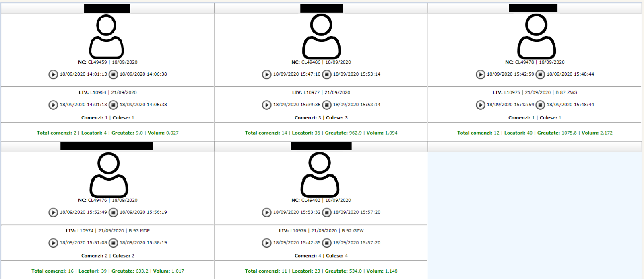Image resolution: width=644 pixels, height=279 pixels.
Task: Click the play icon beside 18/09/2020 15:47:10
Action: click(266, 74)
